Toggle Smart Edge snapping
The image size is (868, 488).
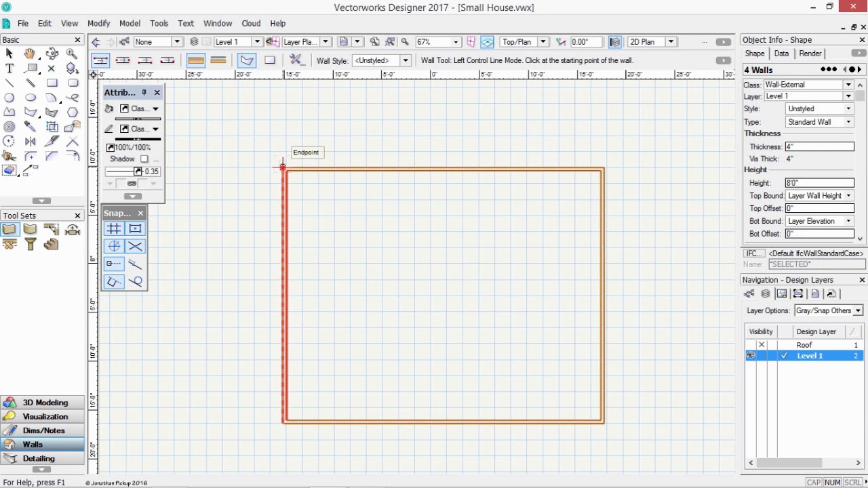113,281
